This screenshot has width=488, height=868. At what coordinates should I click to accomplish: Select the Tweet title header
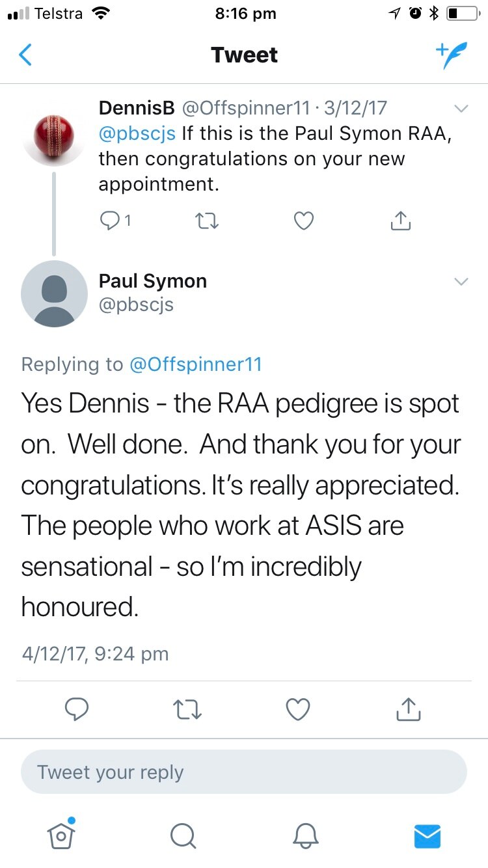(x=244, y=55)
